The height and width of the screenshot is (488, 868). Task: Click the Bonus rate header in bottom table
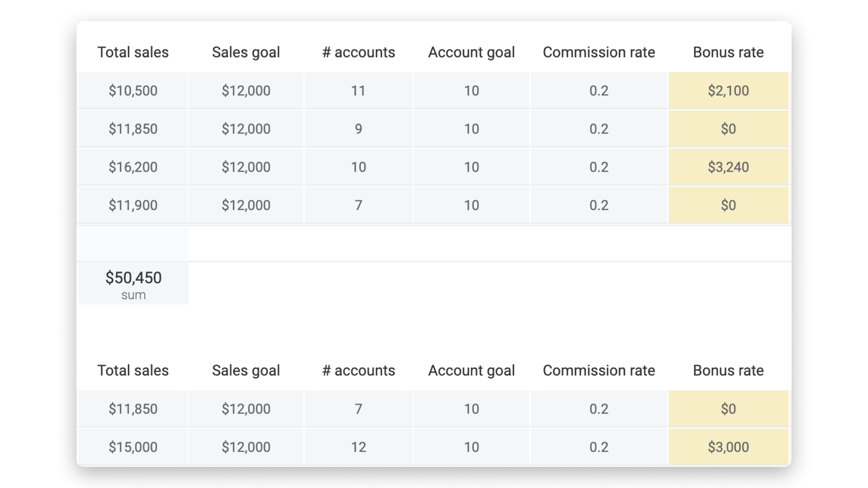[x=728, y=371]
